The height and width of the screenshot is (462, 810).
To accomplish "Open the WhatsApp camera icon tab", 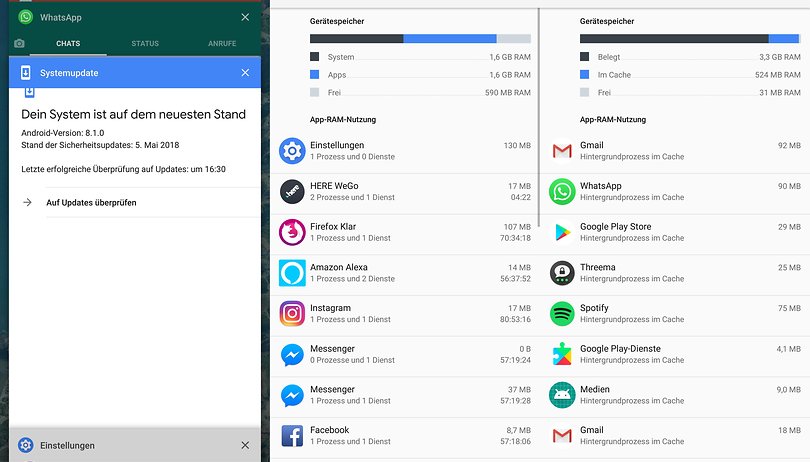I will pos(19,44).
